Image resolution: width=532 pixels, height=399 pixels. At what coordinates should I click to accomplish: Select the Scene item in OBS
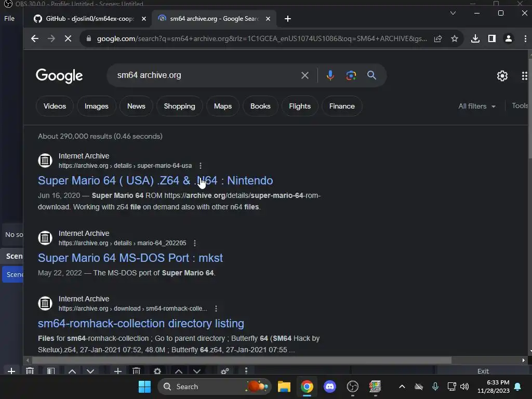click(14, 274)
